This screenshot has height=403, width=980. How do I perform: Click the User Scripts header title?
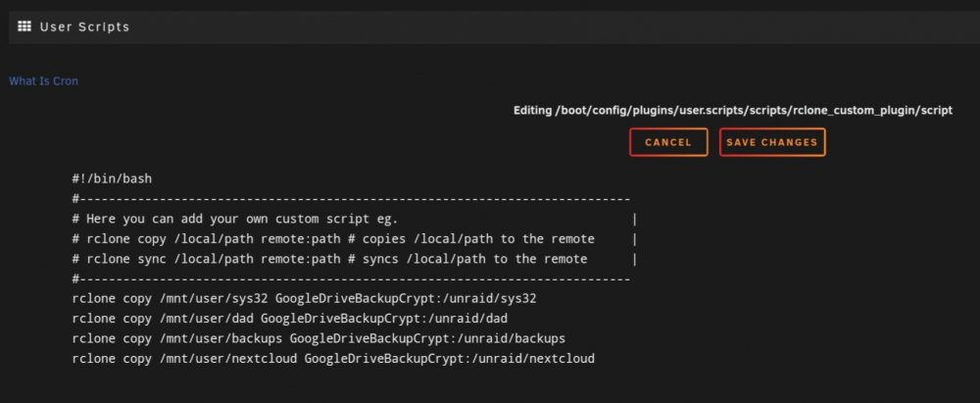84,26
